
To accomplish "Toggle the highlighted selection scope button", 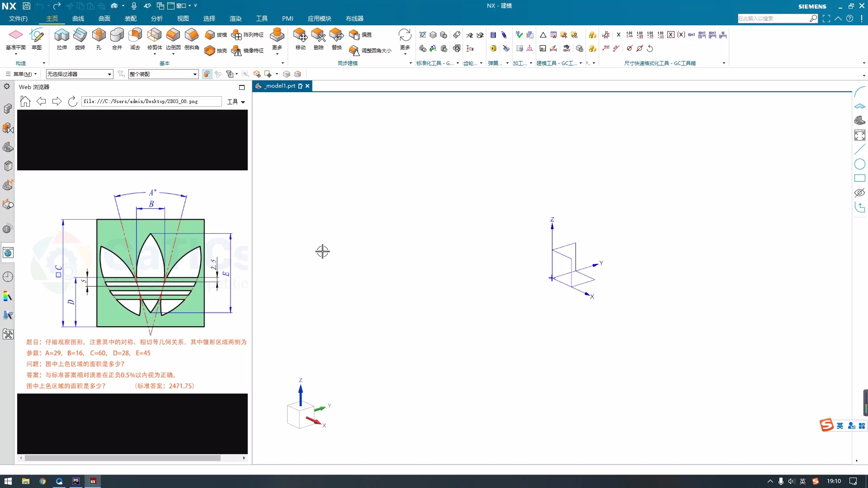I will tap(207, 74).
